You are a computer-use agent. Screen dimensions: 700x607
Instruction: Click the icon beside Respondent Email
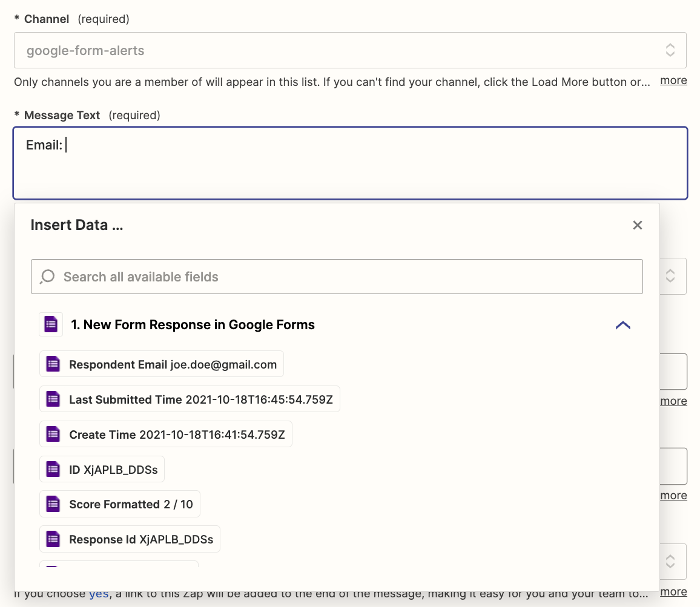pyautogui.click(x=53, y=364)
